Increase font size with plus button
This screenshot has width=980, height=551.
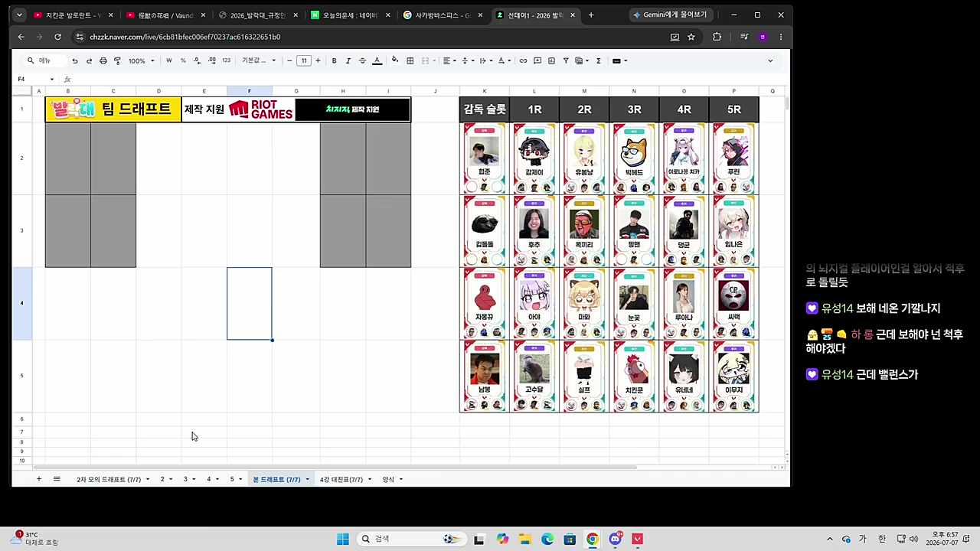[x=318, y=60]
